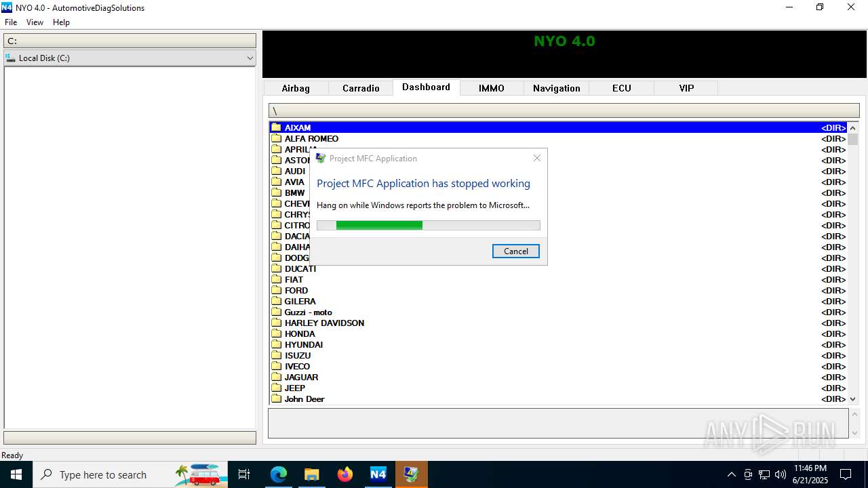
Task: Open the FIAT folder icon
Action: [276, 279]
